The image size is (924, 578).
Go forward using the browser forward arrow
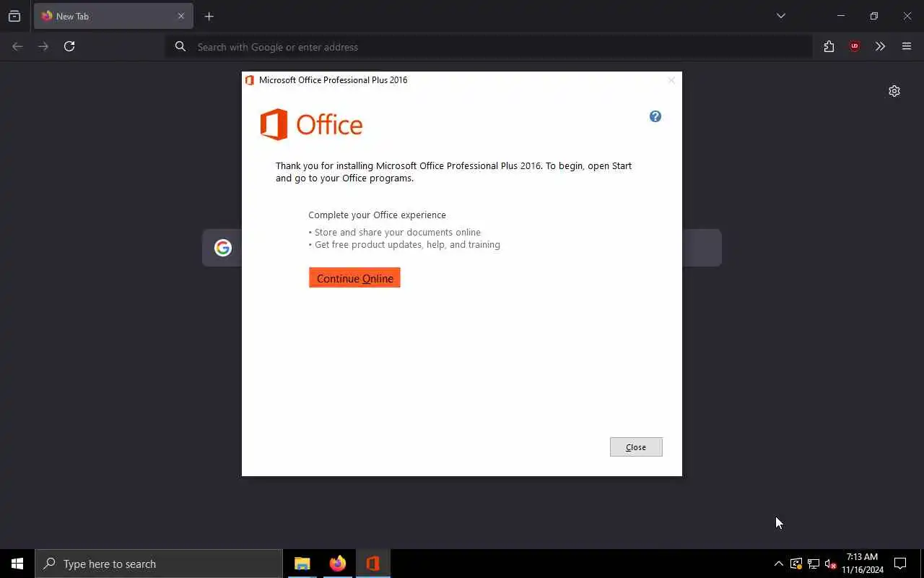(43, 46)
